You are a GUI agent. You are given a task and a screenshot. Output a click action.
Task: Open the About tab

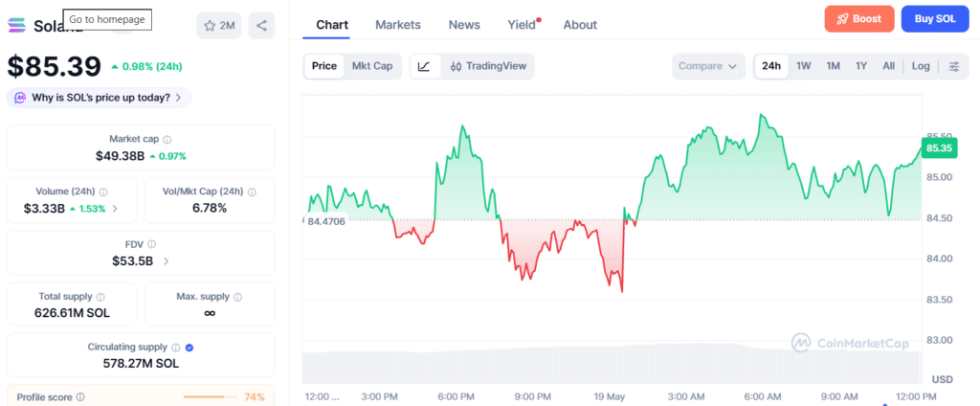coord(580,25)
